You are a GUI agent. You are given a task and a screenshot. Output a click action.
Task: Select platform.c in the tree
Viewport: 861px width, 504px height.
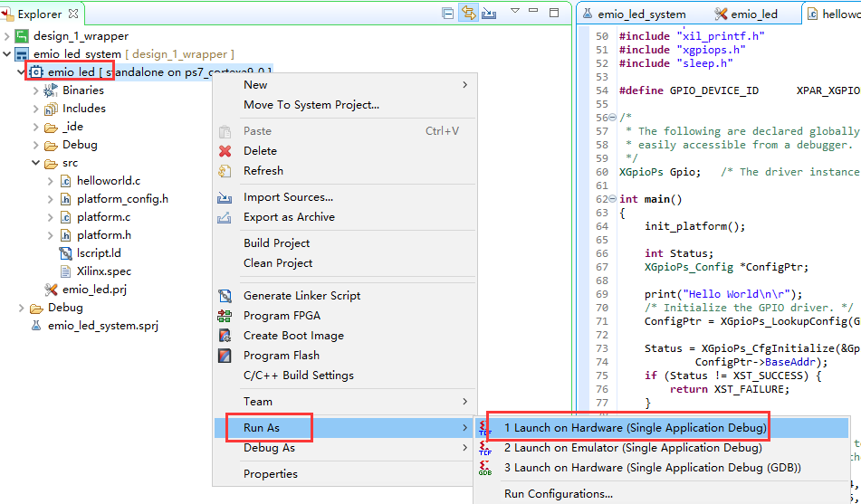[x=103, y=217]
